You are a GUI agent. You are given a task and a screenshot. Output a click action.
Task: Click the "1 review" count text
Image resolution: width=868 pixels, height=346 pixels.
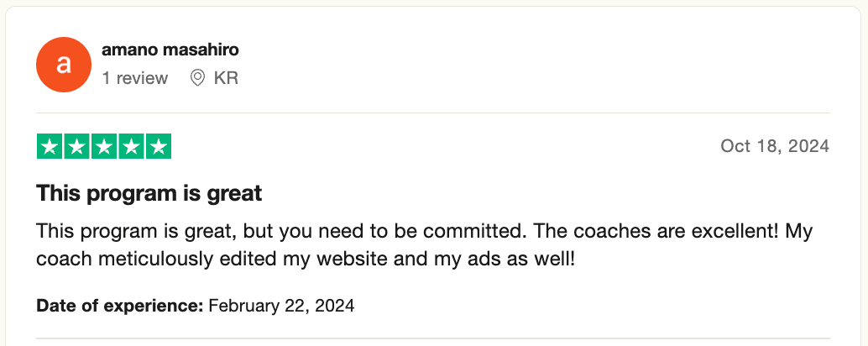pos(134,78)
